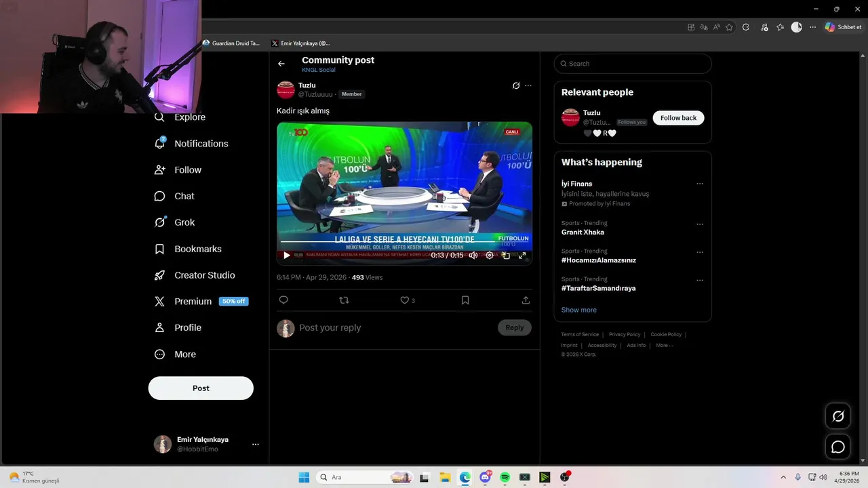Open options for the #HocamızıAlamazsınız trend
Screen dimensions: 868x488
click(x=700, y=252)
